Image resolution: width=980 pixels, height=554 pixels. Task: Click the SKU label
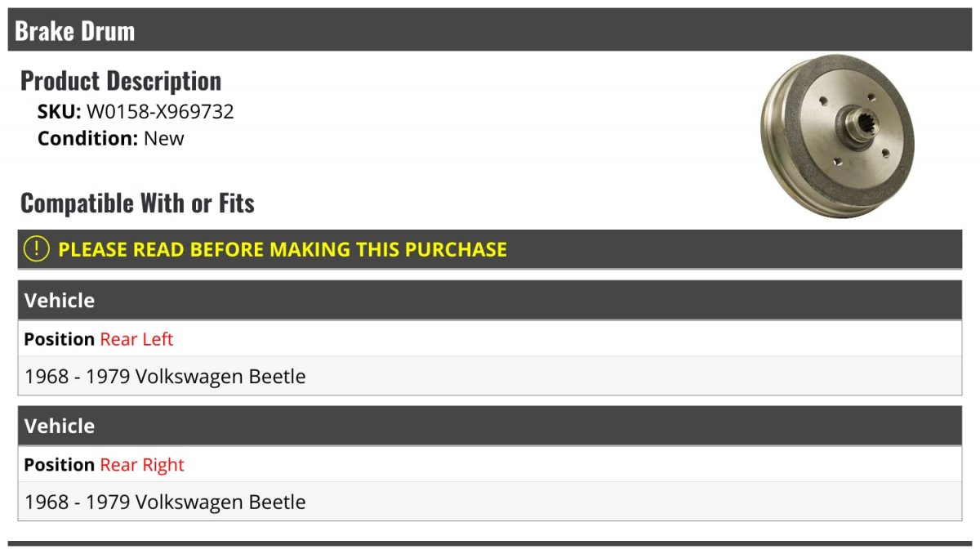[x=60, y=112]
